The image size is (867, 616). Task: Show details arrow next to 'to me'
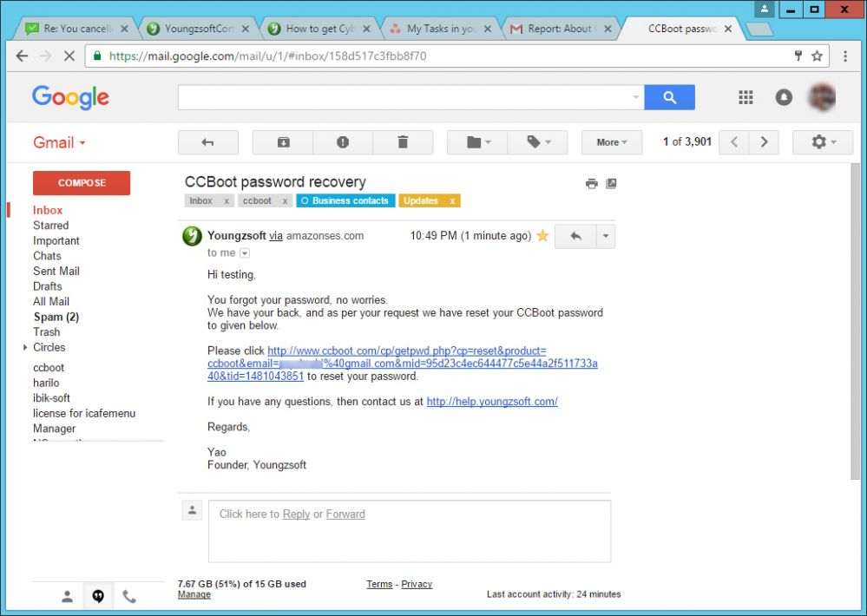point(245,253)
